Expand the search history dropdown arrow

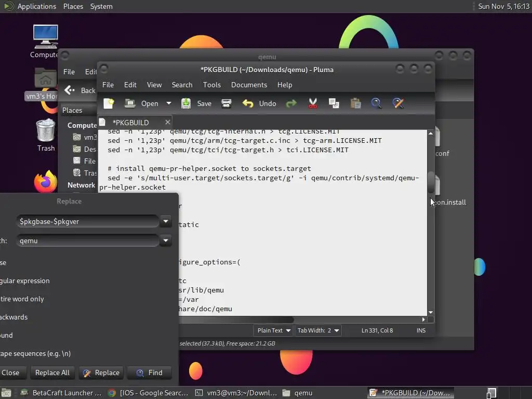pyautogui.click(x=166, y=221)
